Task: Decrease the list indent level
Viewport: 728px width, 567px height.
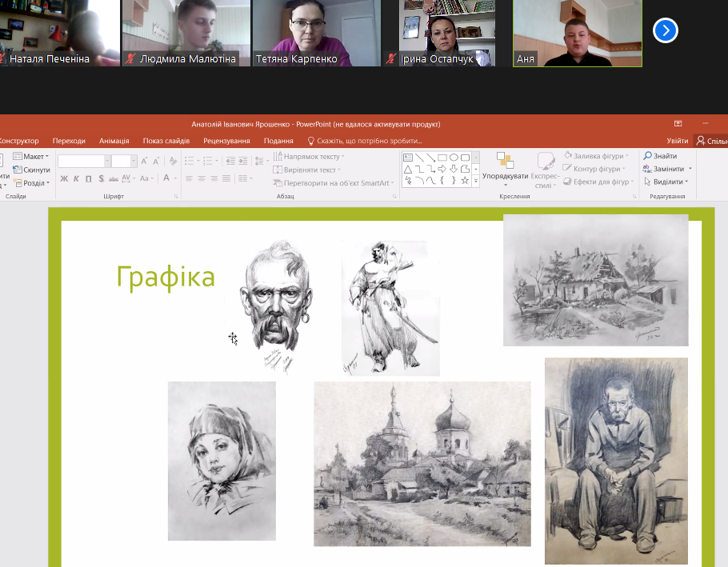Action: (230, 161)
